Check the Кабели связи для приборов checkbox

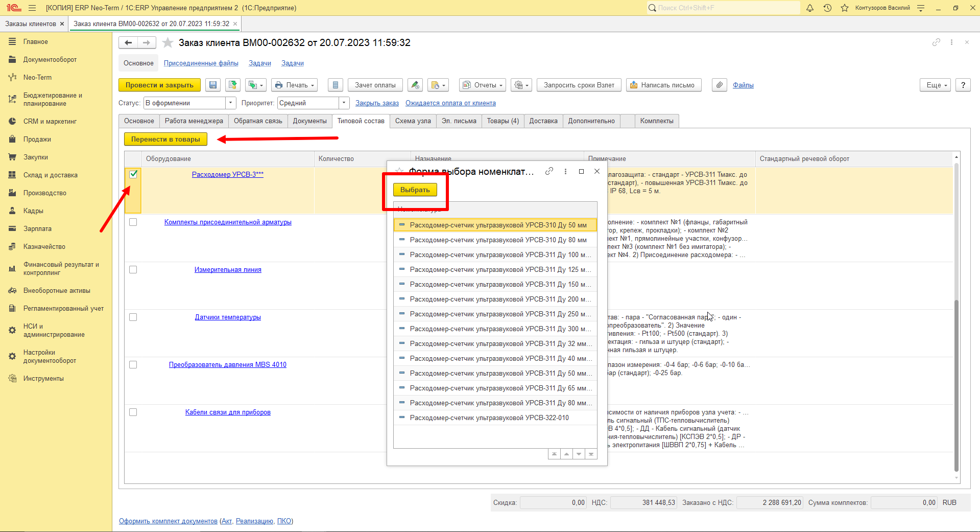(x=133, y=412)
